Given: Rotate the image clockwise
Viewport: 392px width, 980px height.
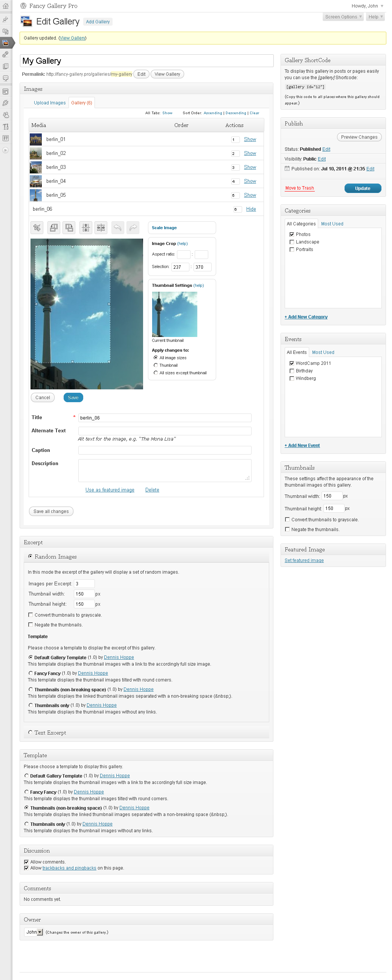Looking at the screenshot, I should point(69,228).
